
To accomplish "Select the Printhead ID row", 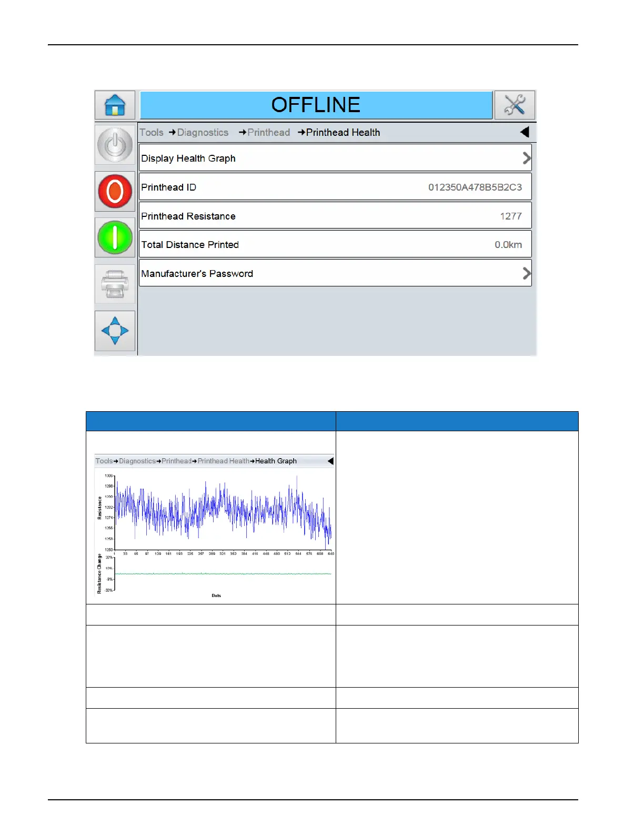I will pyautogui.click(x=335, y=187).
